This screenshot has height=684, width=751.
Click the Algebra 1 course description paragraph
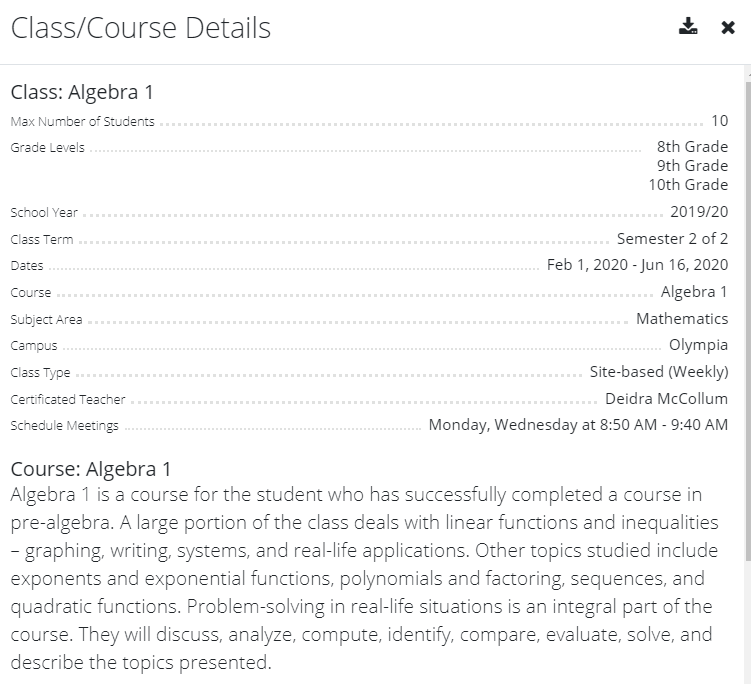point(364,579)
